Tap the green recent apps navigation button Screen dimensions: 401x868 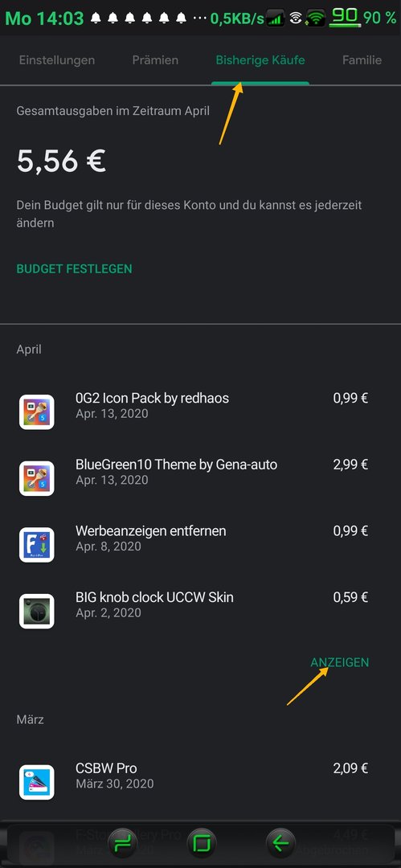click(121, 844)
